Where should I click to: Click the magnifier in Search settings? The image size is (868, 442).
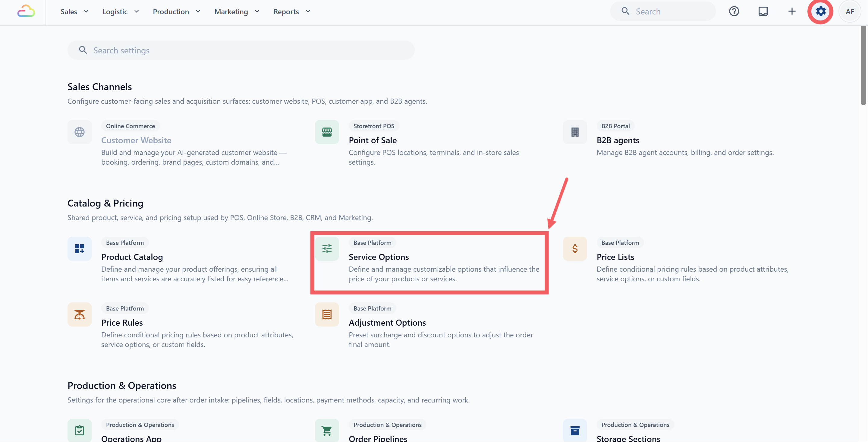point(83,50)
